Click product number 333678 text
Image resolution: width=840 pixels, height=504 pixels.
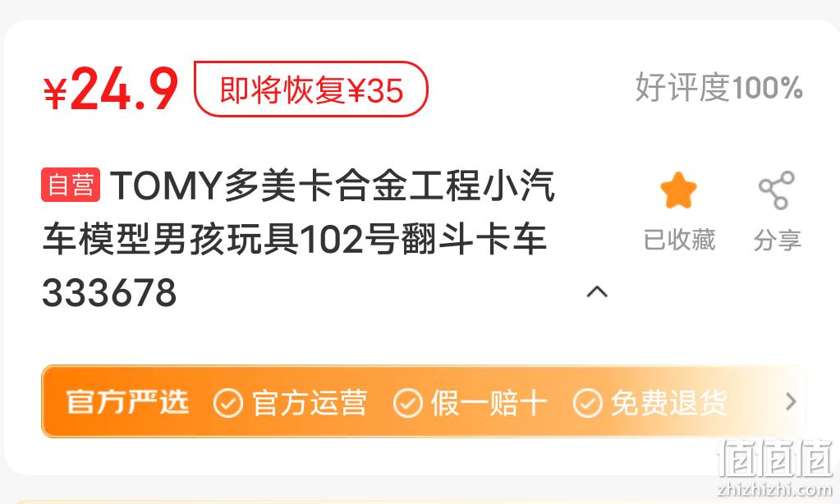[x=109, y=292]
